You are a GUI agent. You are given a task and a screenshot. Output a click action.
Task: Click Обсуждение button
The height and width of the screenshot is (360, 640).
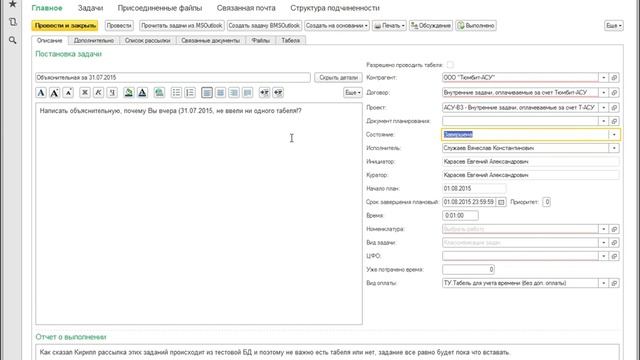[x=431, y=25]
